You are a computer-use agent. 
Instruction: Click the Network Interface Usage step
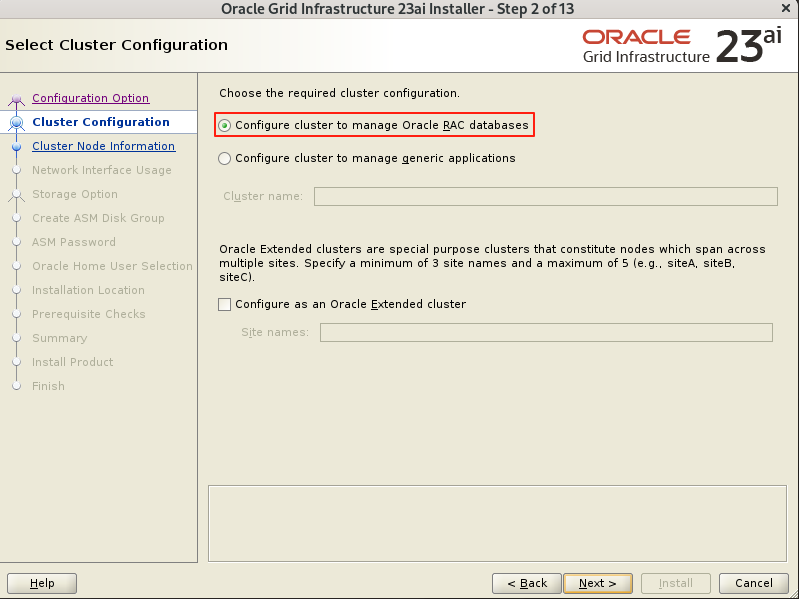101,170
